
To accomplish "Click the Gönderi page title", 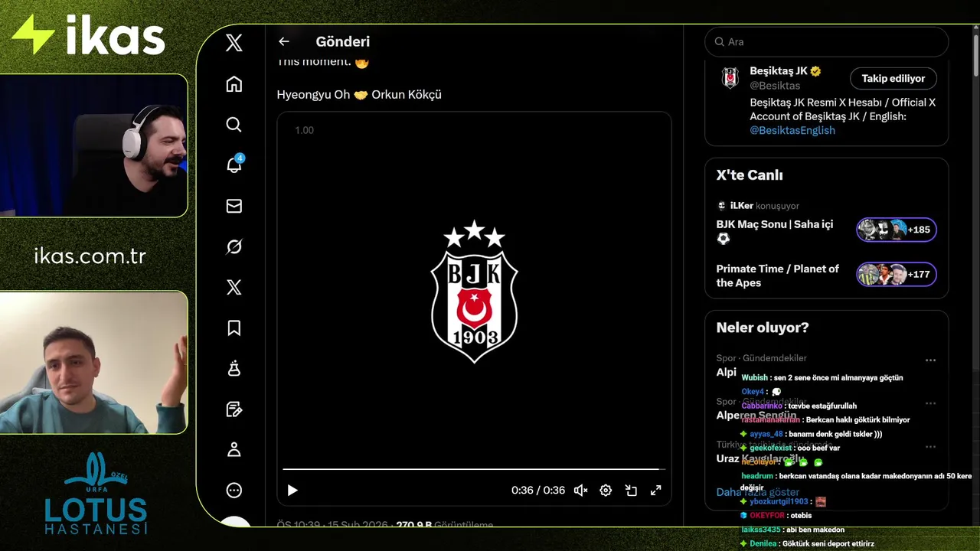I will pyautogui.click(x=343, y=41).
